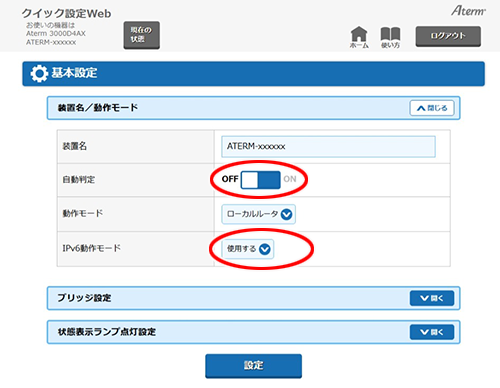Click the 状態表示ランプ点灯設定 header text
The image size is (500, 388).
click(x=107, y=332)
